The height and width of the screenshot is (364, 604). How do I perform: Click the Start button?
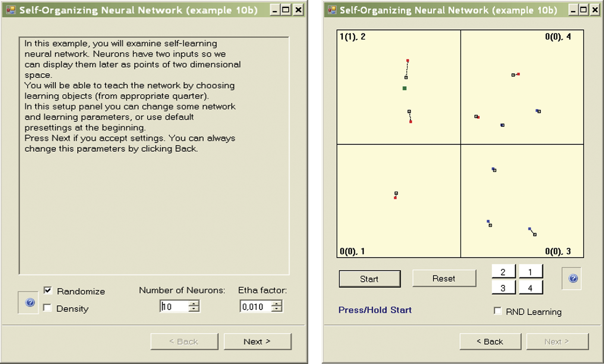pyautogui.click(x=370, y=279)
